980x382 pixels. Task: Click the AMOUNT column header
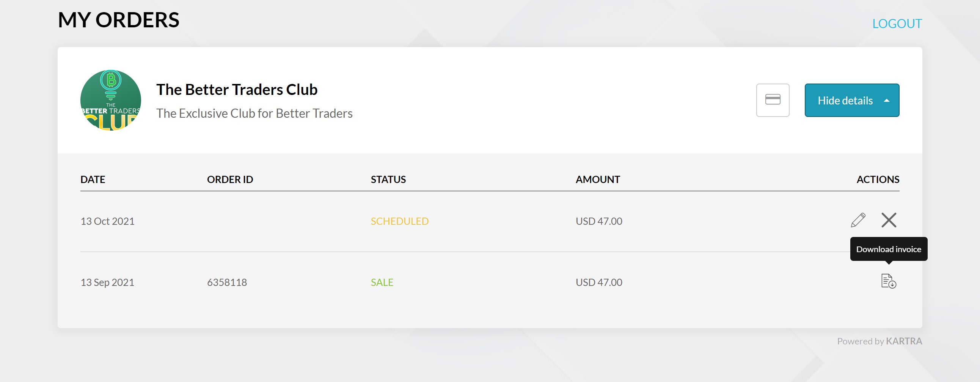[598, 179]
